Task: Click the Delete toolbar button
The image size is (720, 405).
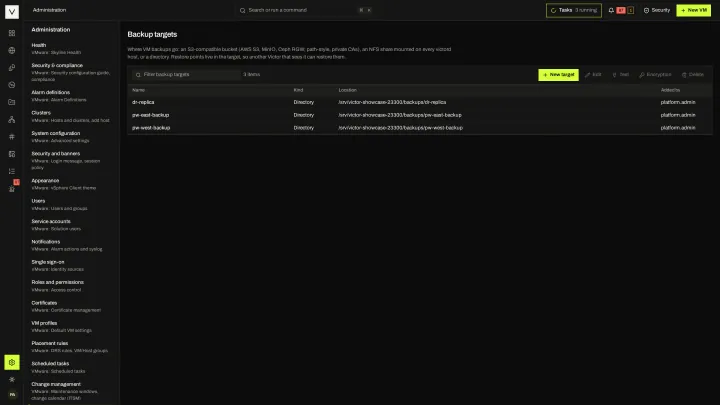Action: (692, 74)
